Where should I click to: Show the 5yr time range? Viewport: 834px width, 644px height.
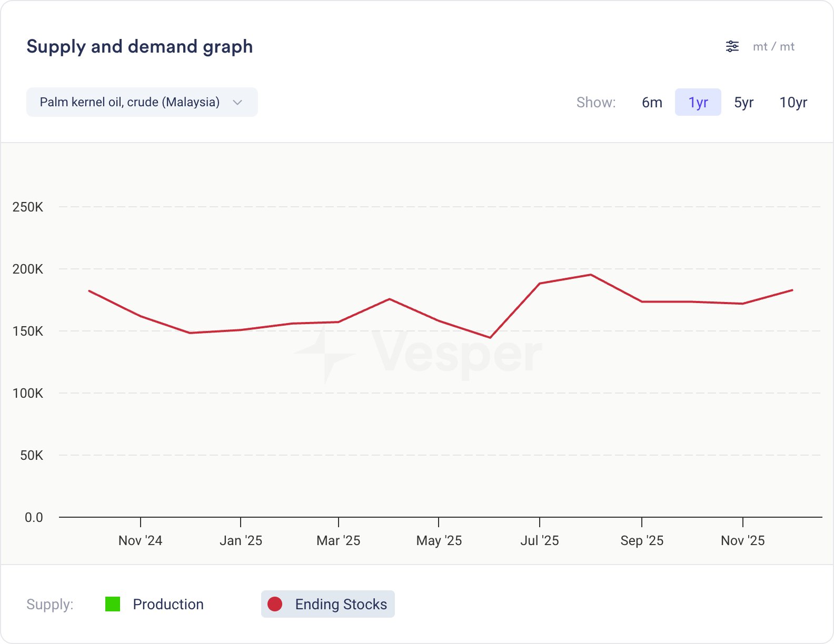(743, 102)
